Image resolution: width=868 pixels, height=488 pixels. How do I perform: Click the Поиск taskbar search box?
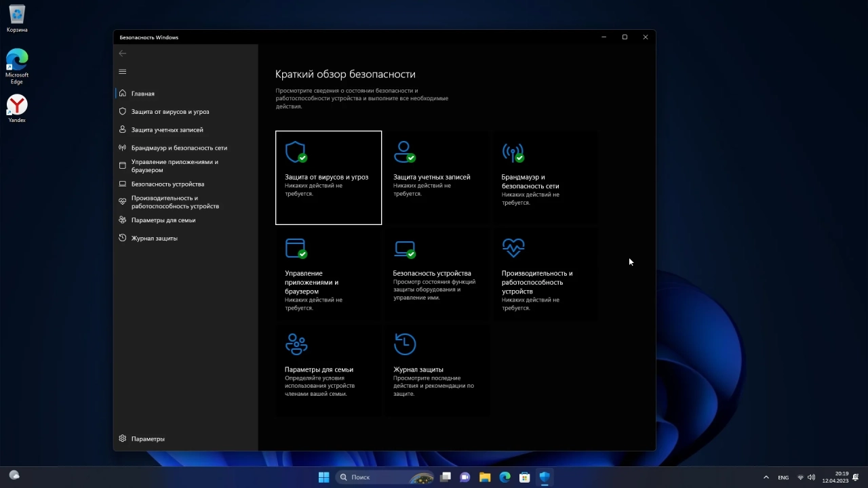[385, 477]
